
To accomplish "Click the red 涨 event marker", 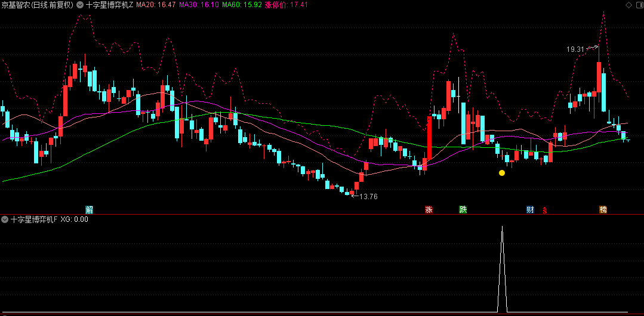I will [x=429, y=210].
